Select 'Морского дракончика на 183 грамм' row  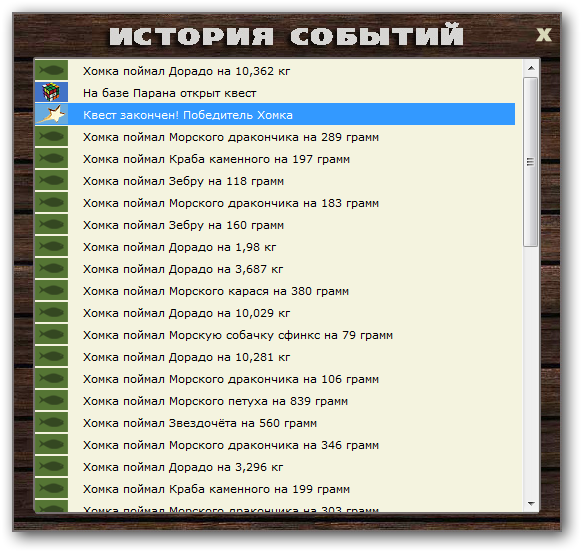click(x=275, y=202)
